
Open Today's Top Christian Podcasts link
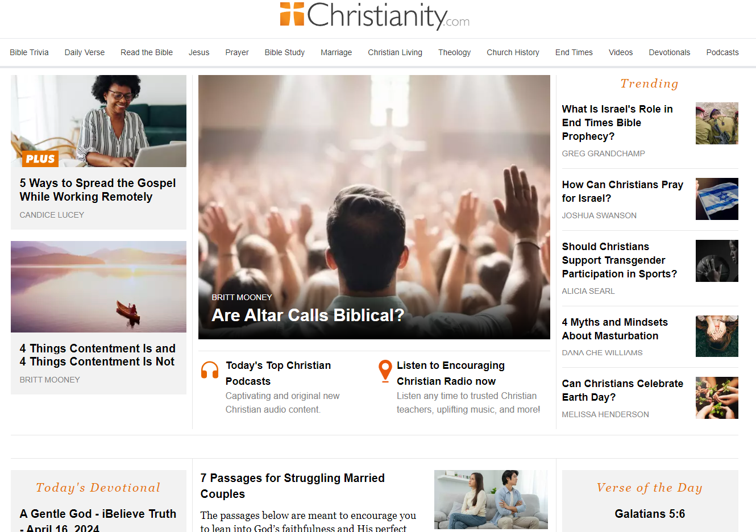[278, 373]
